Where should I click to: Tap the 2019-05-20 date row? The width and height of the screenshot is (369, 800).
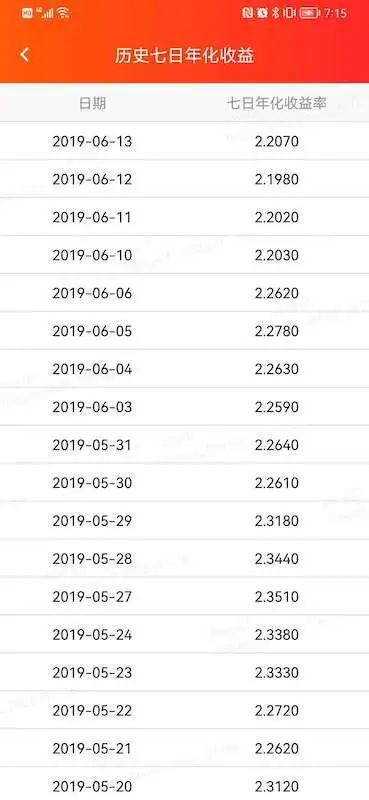click(184, 784)
